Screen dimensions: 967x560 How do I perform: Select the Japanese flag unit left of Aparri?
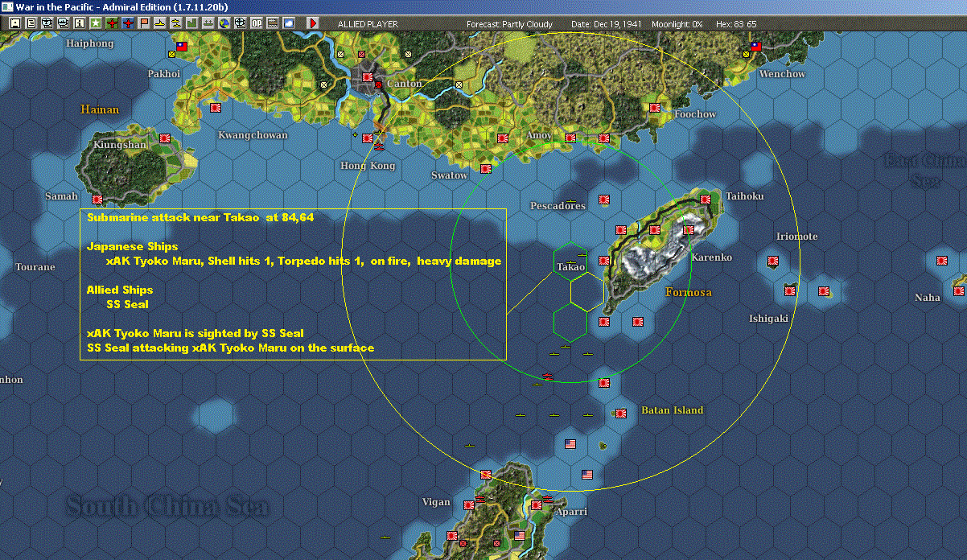(537, 505)
